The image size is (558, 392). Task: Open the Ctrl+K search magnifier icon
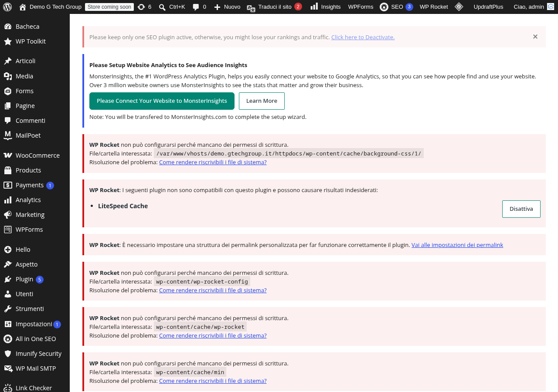click(x=162, y=7)
